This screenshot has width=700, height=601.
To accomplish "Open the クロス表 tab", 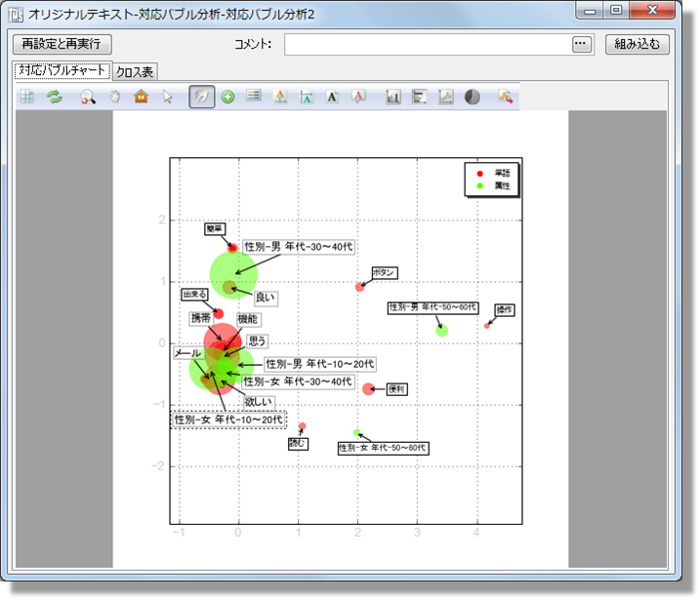I will click(x=134, y=72).
